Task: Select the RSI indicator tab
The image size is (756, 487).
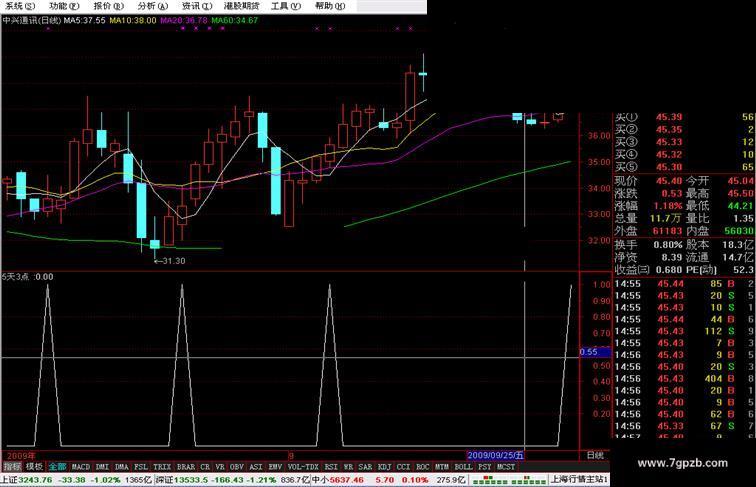Action: point(331,467)
